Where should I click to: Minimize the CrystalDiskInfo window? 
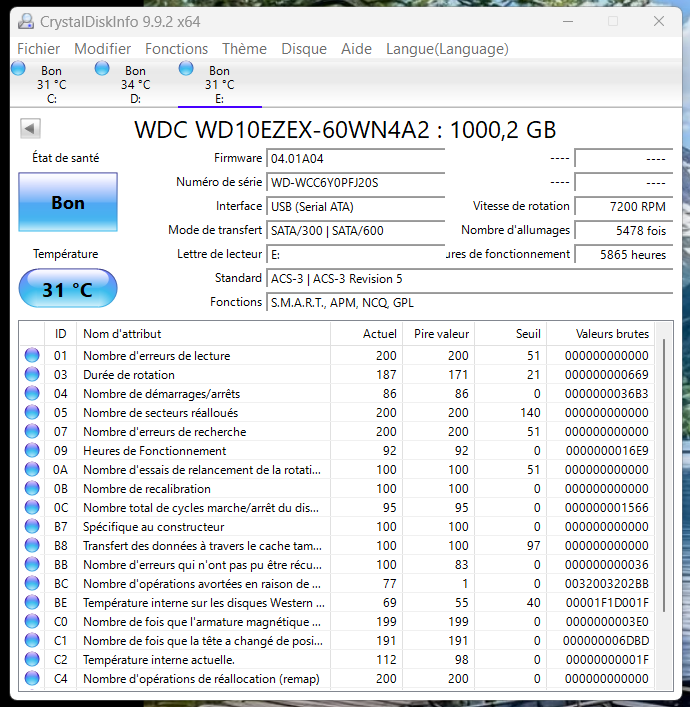(x=568, y=21)
